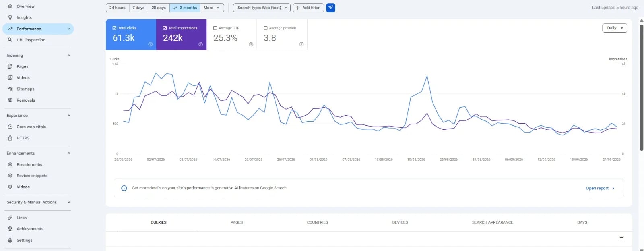Click the Performance trend-line icon
644x251 pixels.
[10, 29]
